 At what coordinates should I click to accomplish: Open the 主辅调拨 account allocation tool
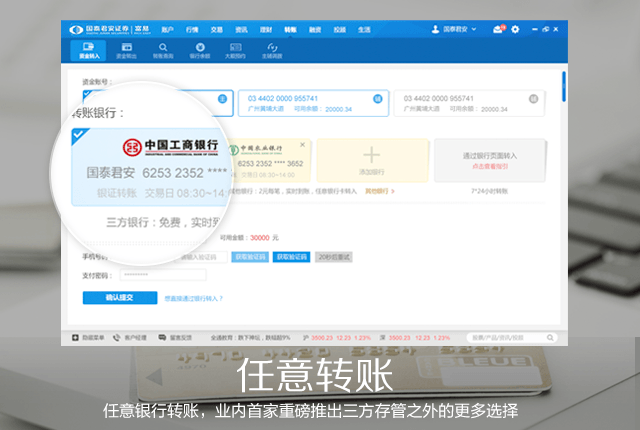(272, 51)
